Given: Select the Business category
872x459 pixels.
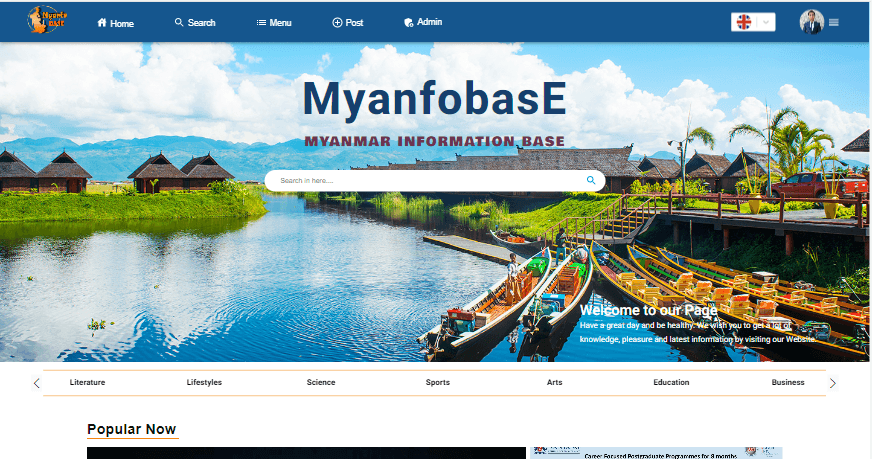Looking at the screenshot, I should pyautogui.click(x=788, y=382).
